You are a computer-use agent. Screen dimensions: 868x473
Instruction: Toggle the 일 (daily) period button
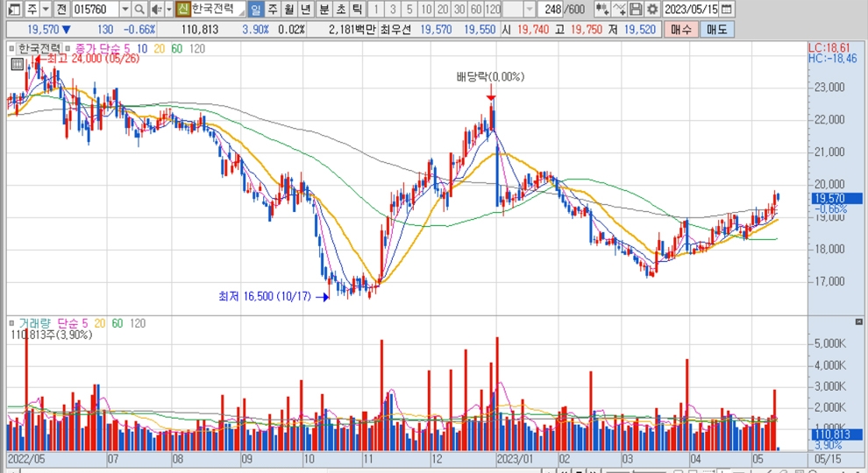255,9
